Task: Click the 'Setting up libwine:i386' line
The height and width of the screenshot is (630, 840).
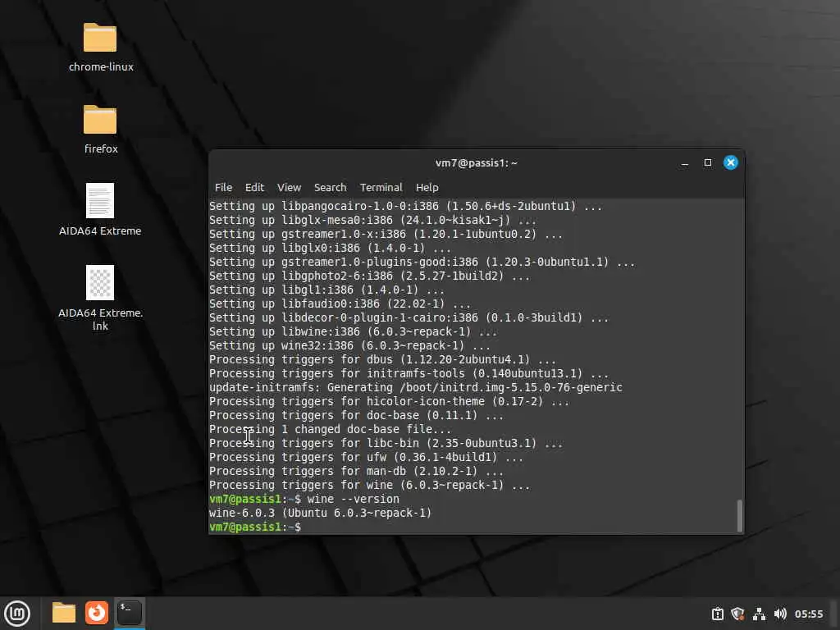Action: click(x=353, y=331)
